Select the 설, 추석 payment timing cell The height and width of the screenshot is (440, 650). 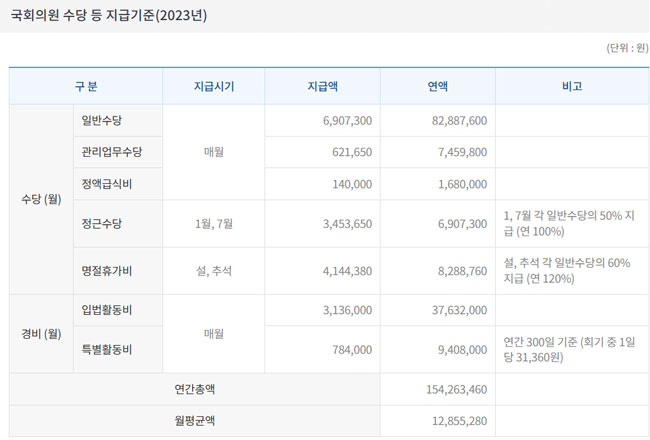pos(213,271)
